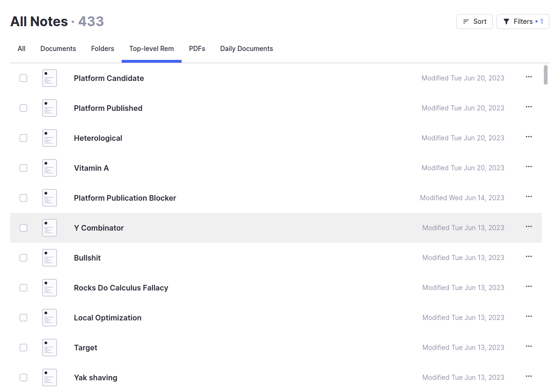Image resolution: width=556 pixels, height=392 pixels.
Task: Check the Platform Candidate checkbox
Action: [x=23, y=78]
